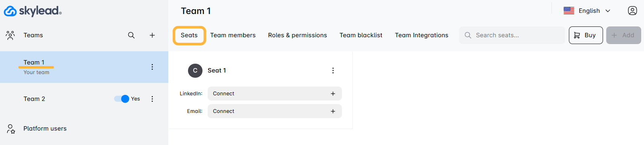Connect LinkedIn account for Seat 1

click(275, 94)
